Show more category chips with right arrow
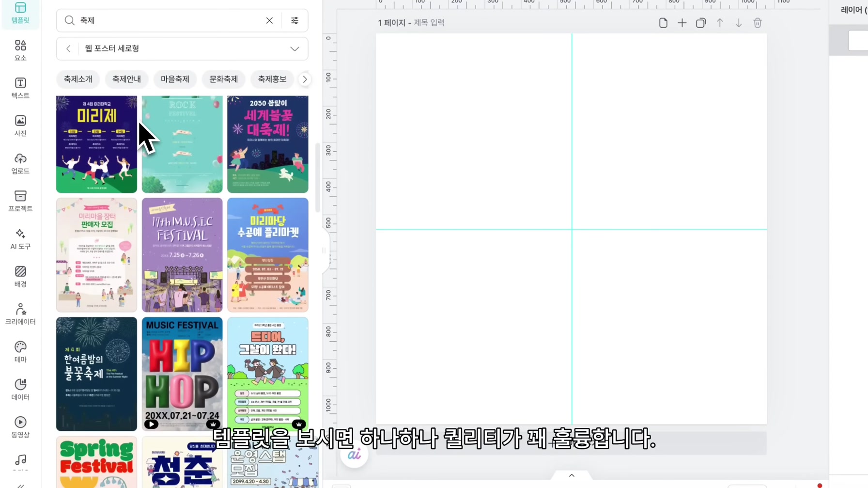 (x=305, y=79)
